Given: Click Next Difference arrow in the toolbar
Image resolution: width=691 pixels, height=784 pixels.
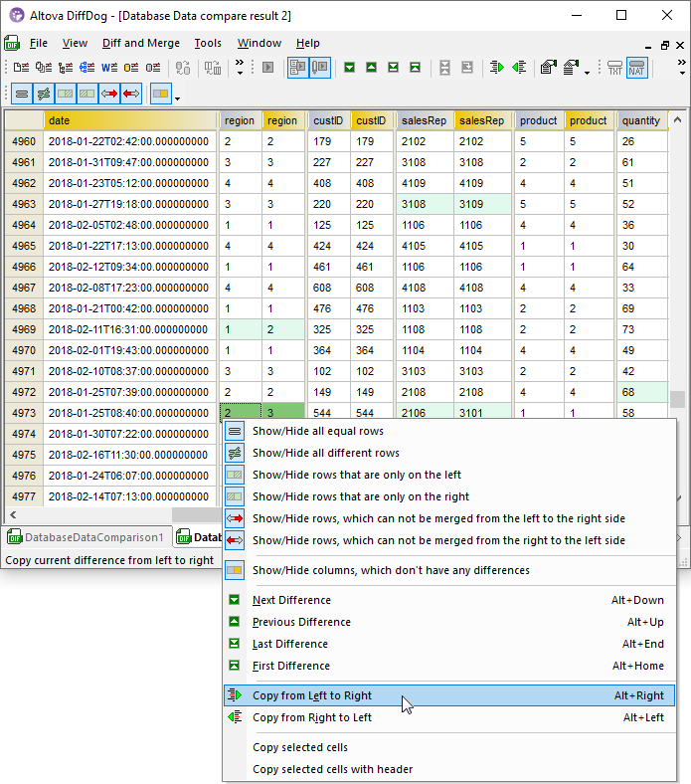Looking at the screenshot, I should (x=349, y=68).
